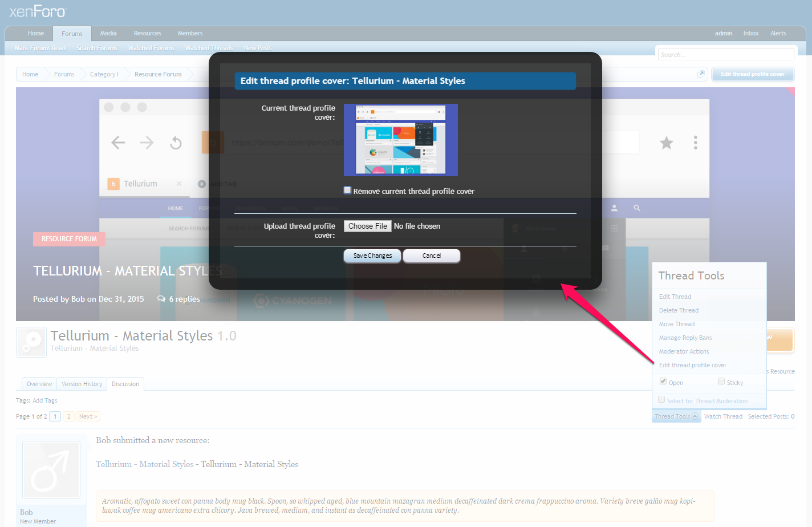Select the Forums navigation tab
Screen dimensions: 812x527
pos(72,34)
